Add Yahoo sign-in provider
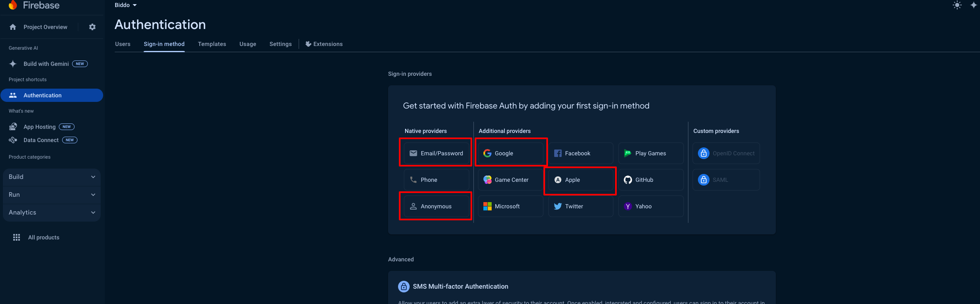980x304 pixels. [x=651, y=206]
